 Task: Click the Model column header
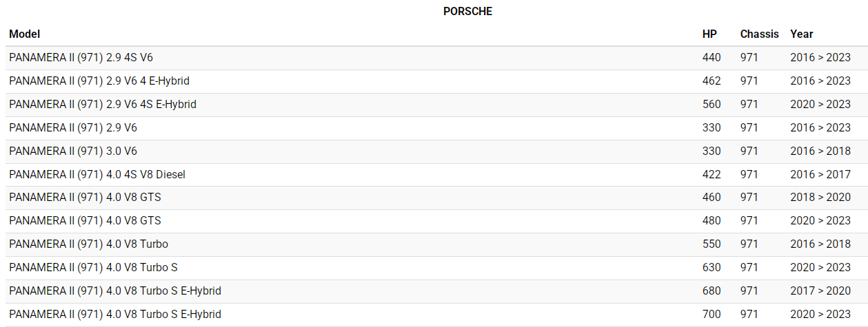25,34
